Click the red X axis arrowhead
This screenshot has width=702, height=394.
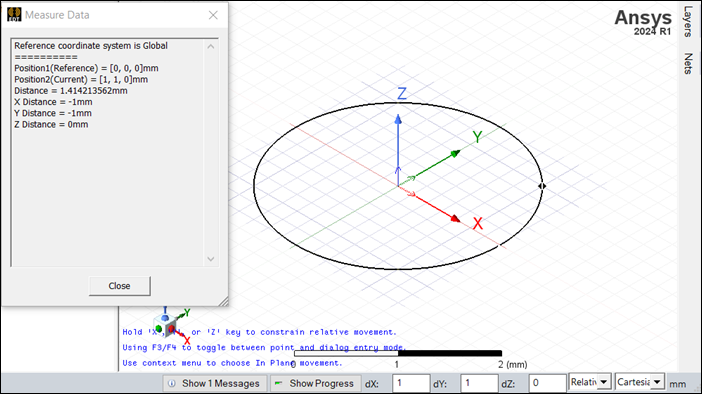click(455, 218)
